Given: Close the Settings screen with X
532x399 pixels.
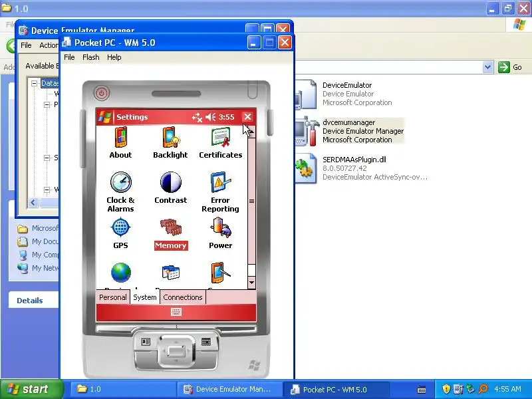Looking at the screenshot, I should pyautogui.click(x=247, y=117).
